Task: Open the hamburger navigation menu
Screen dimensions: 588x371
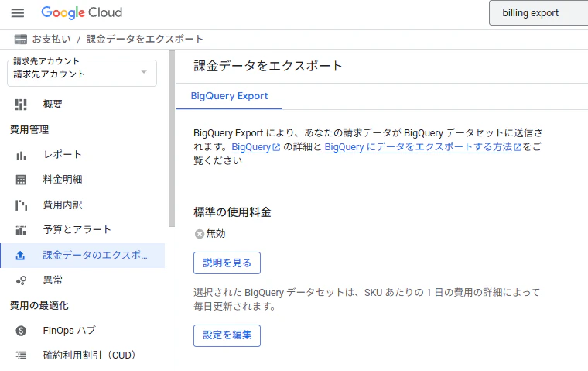Action: (x=18, y=13)
